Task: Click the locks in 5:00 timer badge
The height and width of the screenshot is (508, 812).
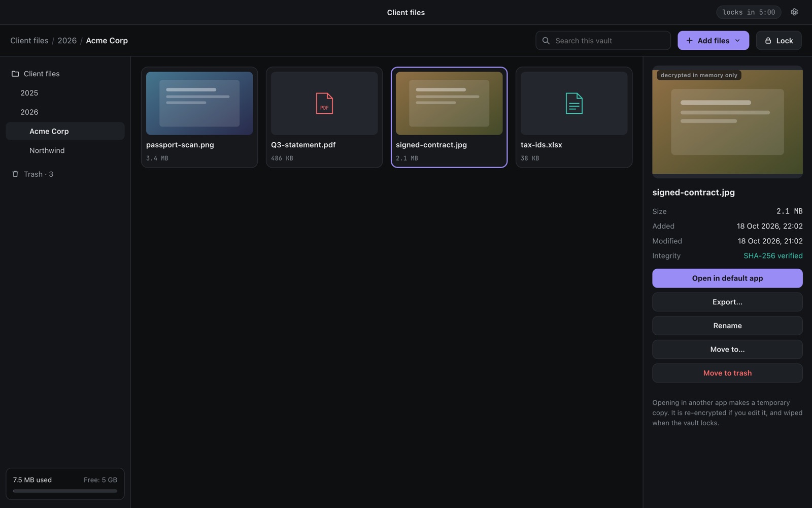Action: coord(749,12)
